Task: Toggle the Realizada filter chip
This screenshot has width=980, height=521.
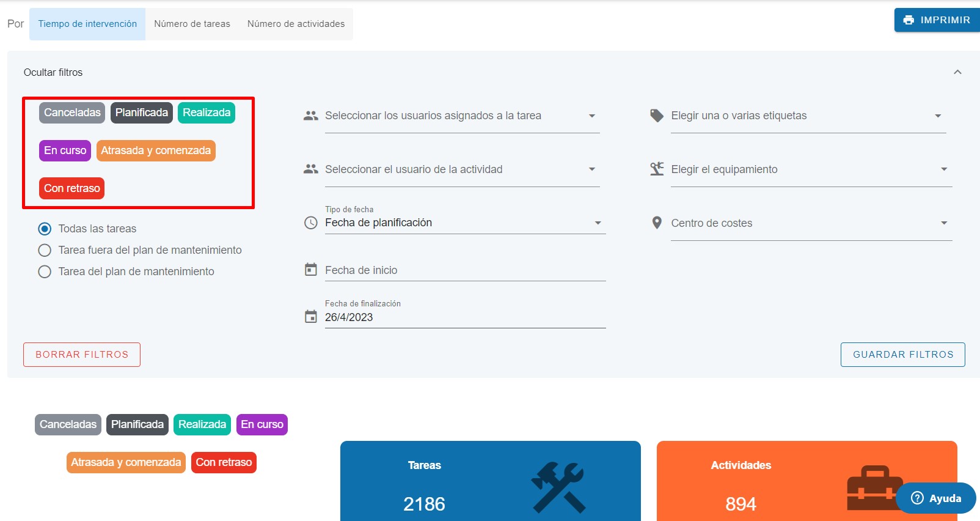Action: pyautogui.click(x=207, y=113)
